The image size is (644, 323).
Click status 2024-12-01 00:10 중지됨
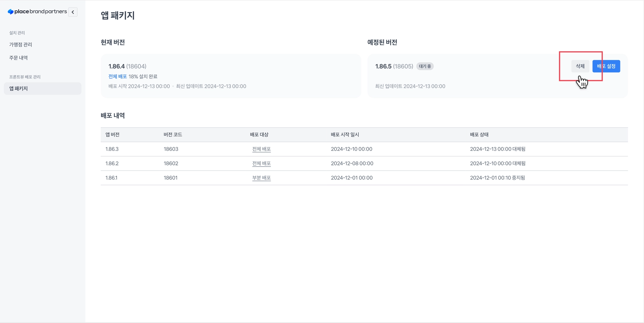pyautogui.click(x=497, y=178)
